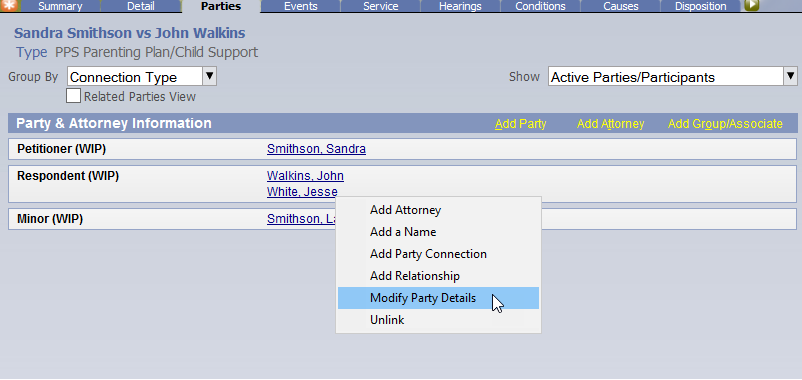
Task: Open the Conditions tab
Action: coord(540,6)
